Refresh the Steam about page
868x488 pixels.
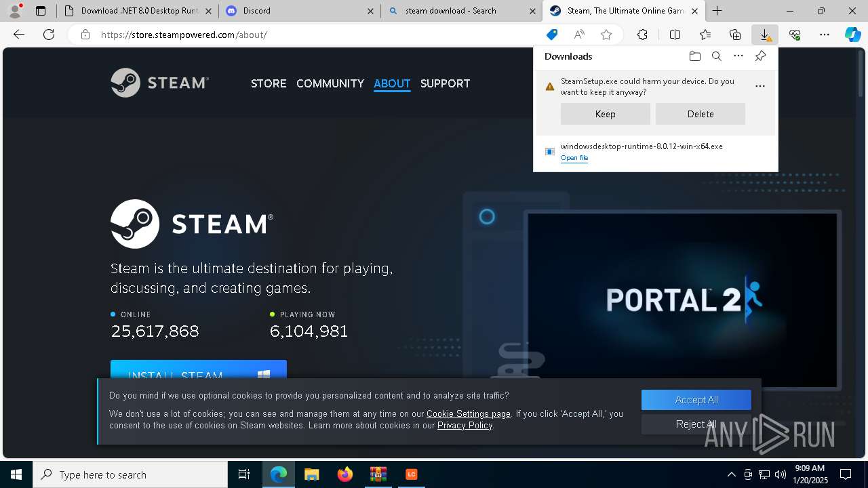click(x=49, y=35)
